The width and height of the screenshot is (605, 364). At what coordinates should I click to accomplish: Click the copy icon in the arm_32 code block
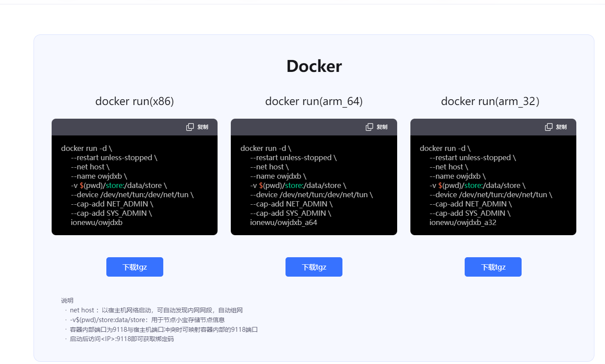pyautogui.click(x=549, y=127)
